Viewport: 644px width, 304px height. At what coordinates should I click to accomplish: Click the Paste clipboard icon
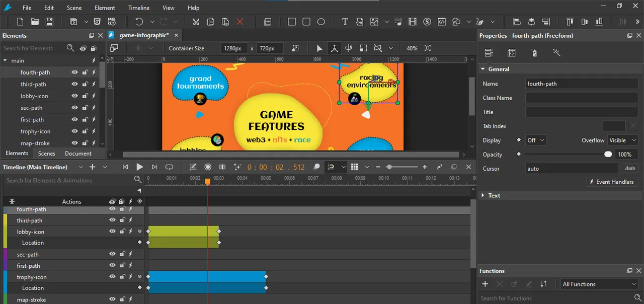(x=225, y=22)
